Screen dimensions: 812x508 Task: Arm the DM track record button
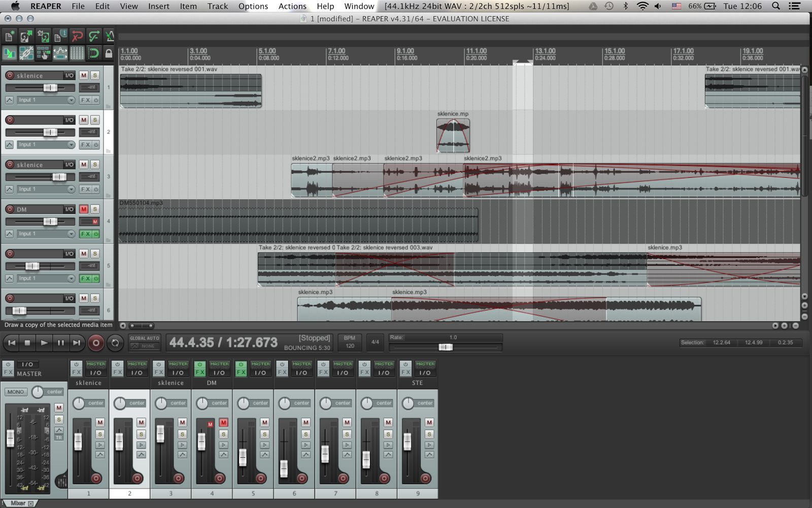[x=10, y=209]
